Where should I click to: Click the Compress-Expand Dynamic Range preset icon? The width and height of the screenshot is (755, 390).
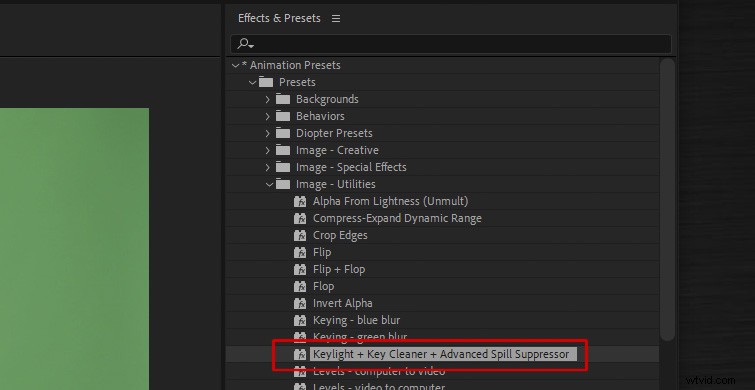[x=300, y=219]
